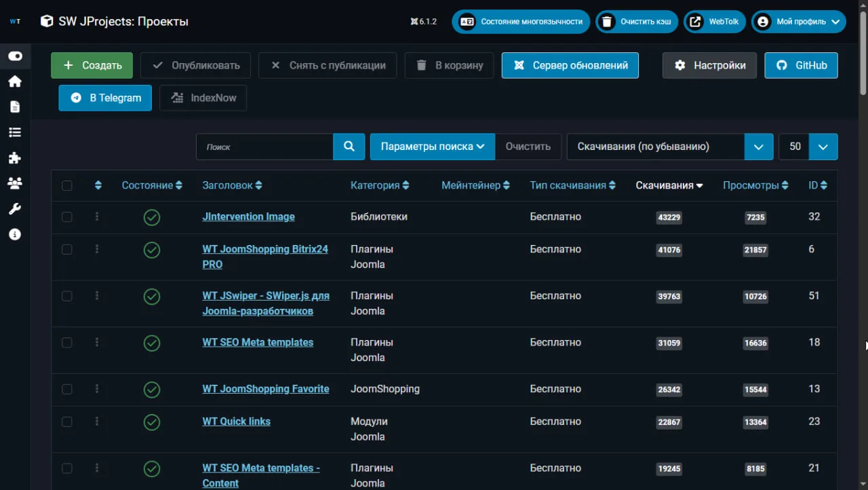Open the Components puzzle sidebar icon

click(15, 158)
